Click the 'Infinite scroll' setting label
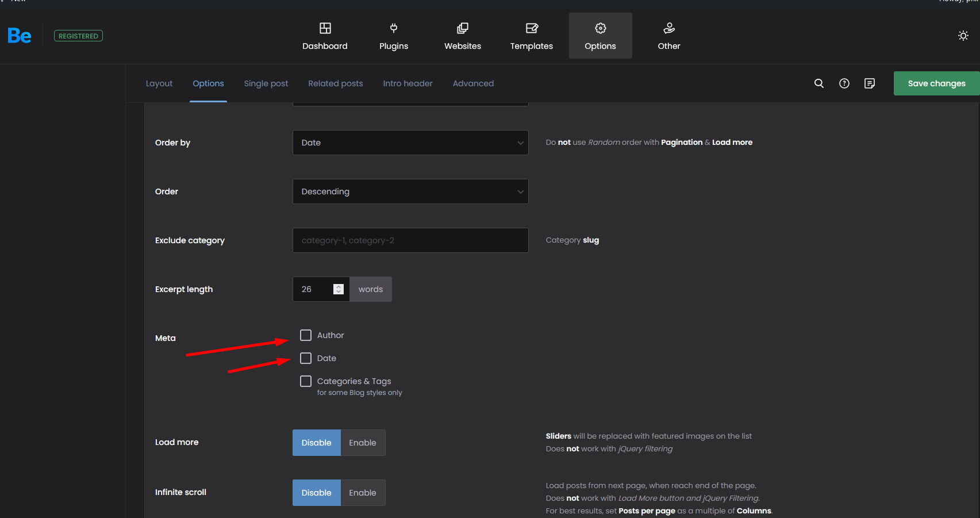This screenshot has width=980, height=518. coord(180,492)
